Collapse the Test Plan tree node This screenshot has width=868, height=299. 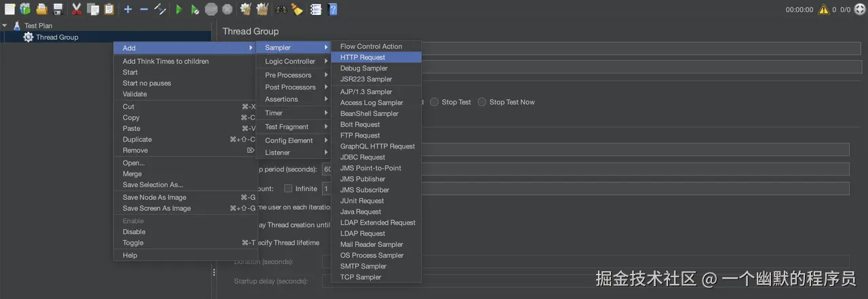5,26
